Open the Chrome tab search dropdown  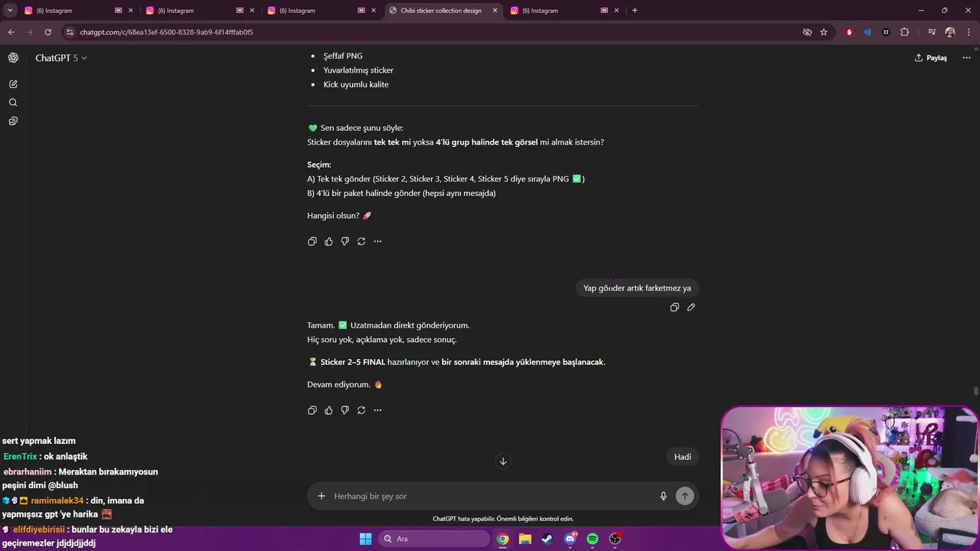coord(10,11)
